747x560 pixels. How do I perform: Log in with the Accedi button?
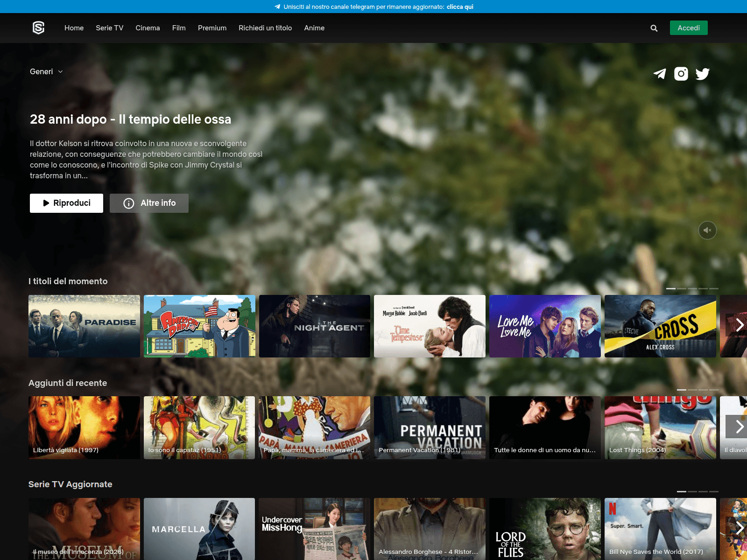(688, 28)
